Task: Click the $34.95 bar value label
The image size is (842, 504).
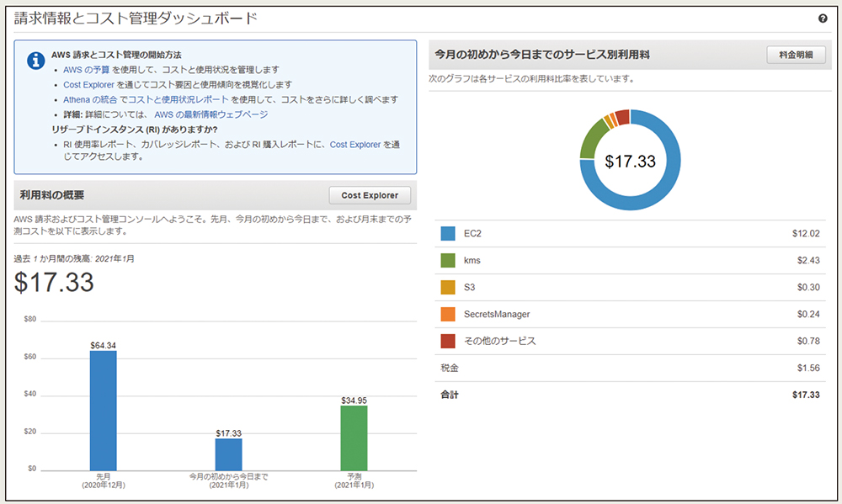Action: 354,401
